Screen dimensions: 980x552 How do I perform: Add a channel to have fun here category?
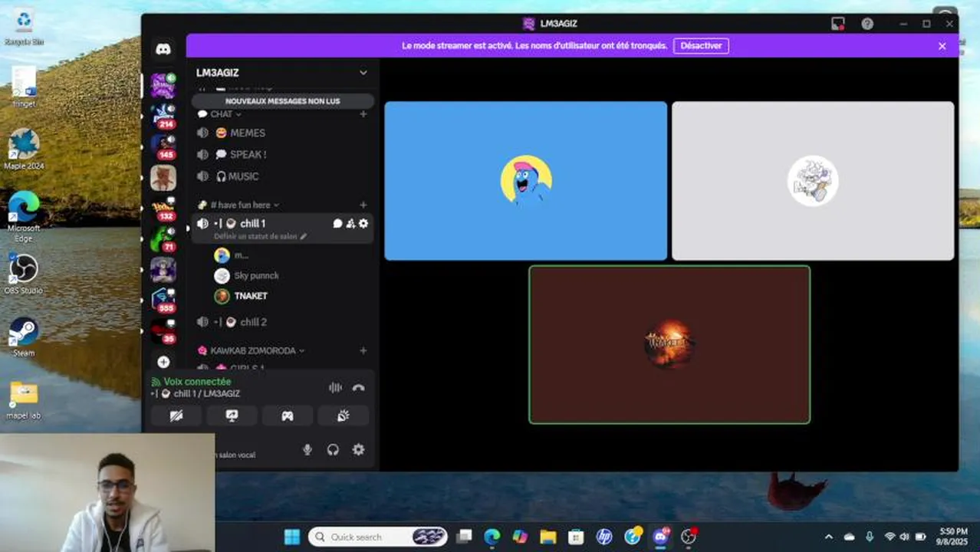pos(363,205)
